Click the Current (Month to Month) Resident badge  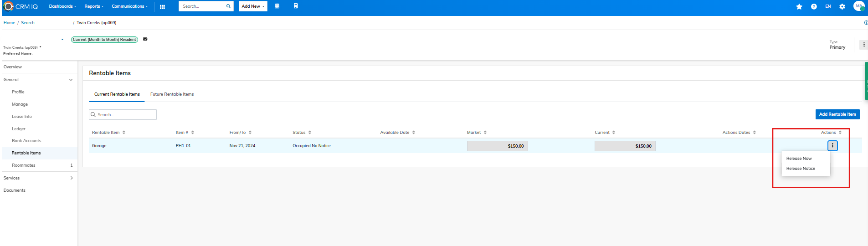coord(104,40)
